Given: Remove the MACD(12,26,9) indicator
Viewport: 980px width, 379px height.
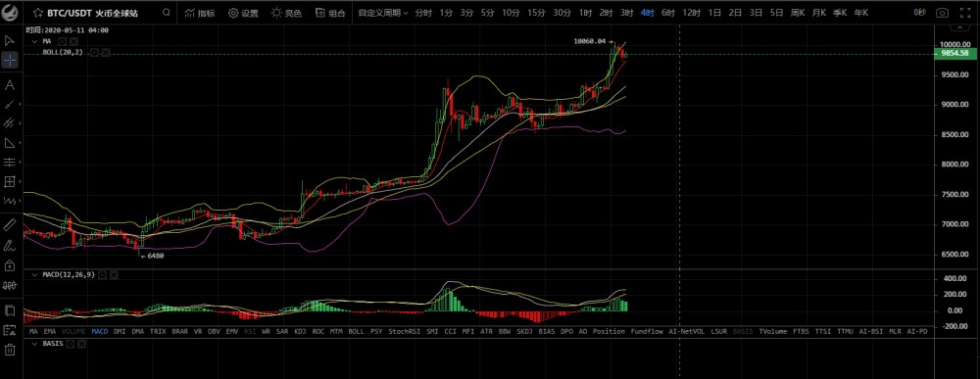Looking at the screenshot, I should click(x=113, y=274).
